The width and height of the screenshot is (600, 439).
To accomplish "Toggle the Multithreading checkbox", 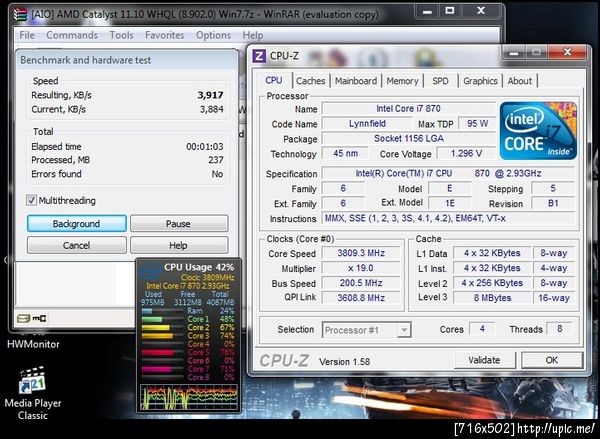I will click(31, 200).
